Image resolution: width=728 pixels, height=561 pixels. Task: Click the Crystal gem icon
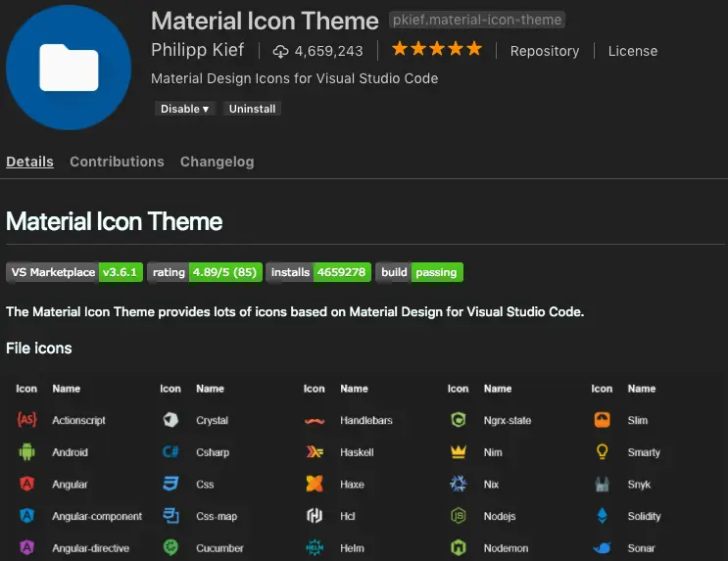point(170,420)
